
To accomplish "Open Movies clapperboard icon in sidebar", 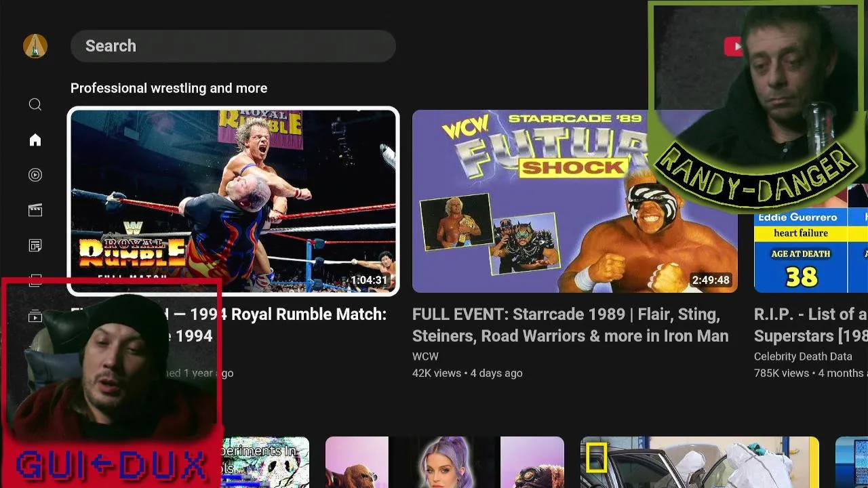I will pos(35,210).
